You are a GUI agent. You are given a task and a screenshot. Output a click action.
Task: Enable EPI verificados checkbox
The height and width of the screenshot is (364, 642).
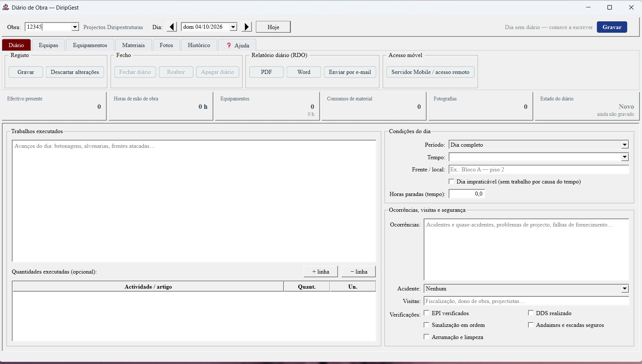[x=427, y=313]
